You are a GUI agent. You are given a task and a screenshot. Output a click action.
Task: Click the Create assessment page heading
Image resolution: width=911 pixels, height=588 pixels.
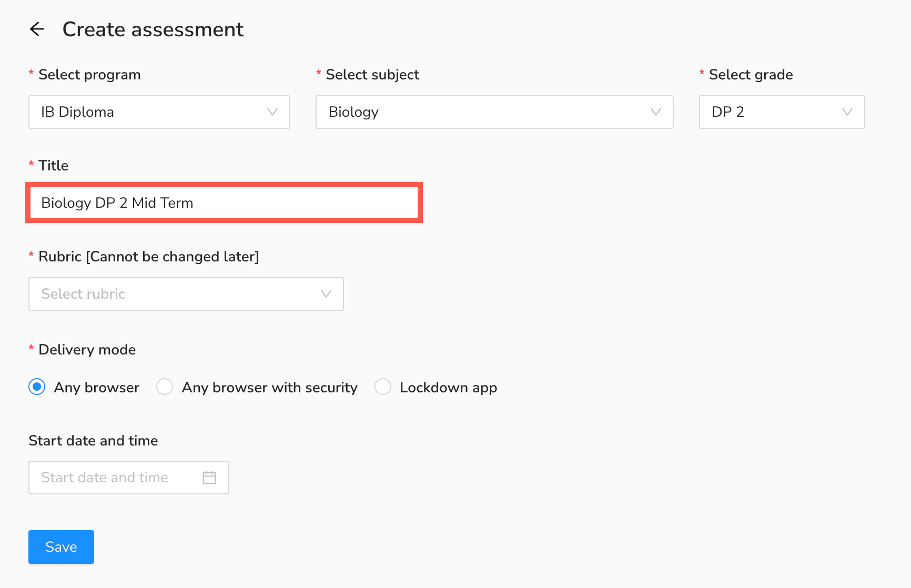click(x=153, y=29)
